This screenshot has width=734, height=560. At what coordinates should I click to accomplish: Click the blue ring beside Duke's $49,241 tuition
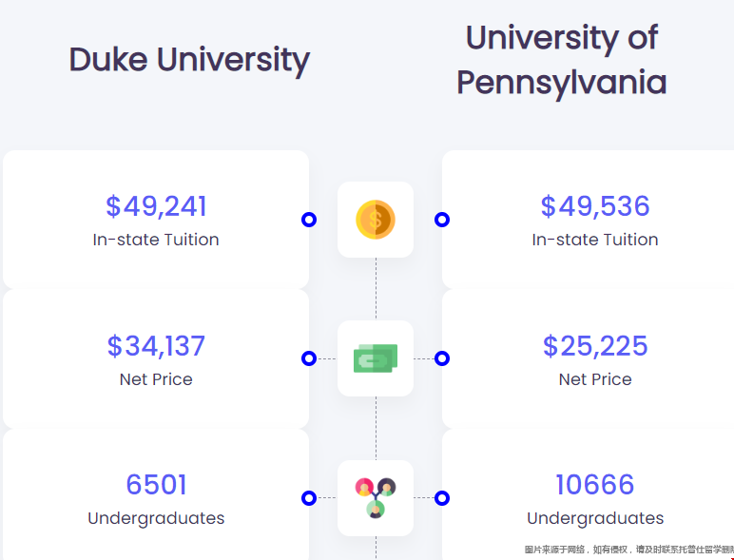[x=309, y=220]
